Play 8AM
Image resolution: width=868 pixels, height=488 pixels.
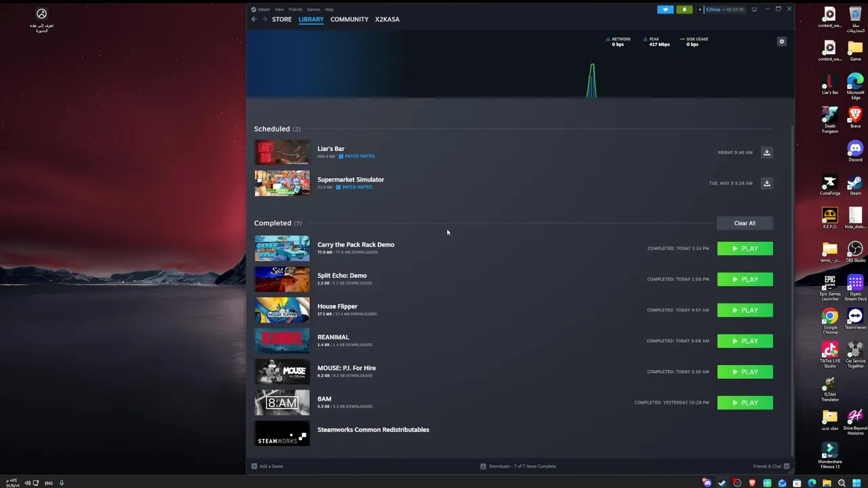point(745,403)
